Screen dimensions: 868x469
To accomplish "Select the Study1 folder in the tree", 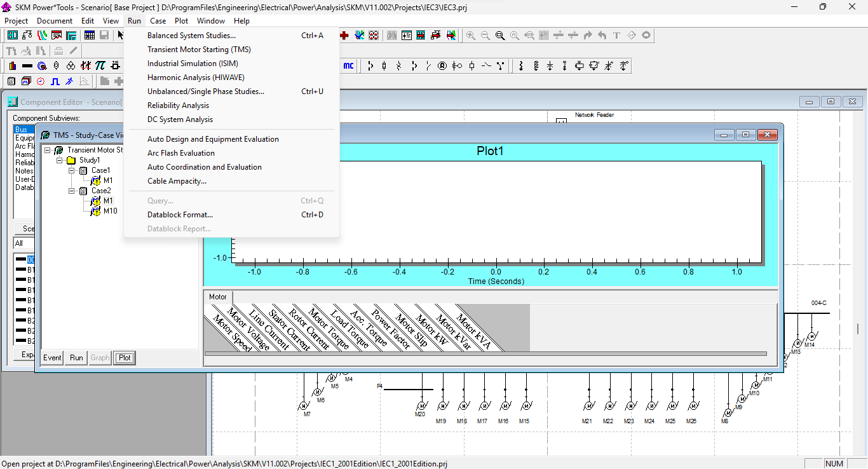I will [x=89, y=160].
